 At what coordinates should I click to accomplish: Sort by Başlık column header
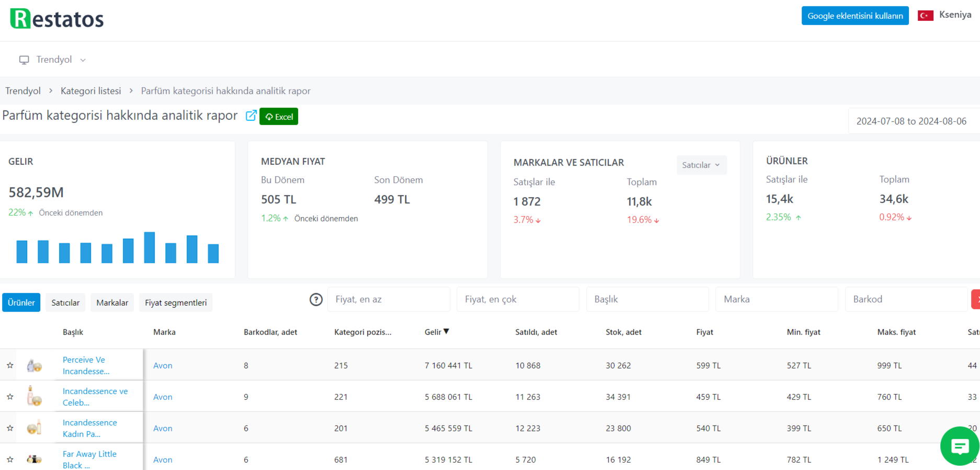pos(73,332)
